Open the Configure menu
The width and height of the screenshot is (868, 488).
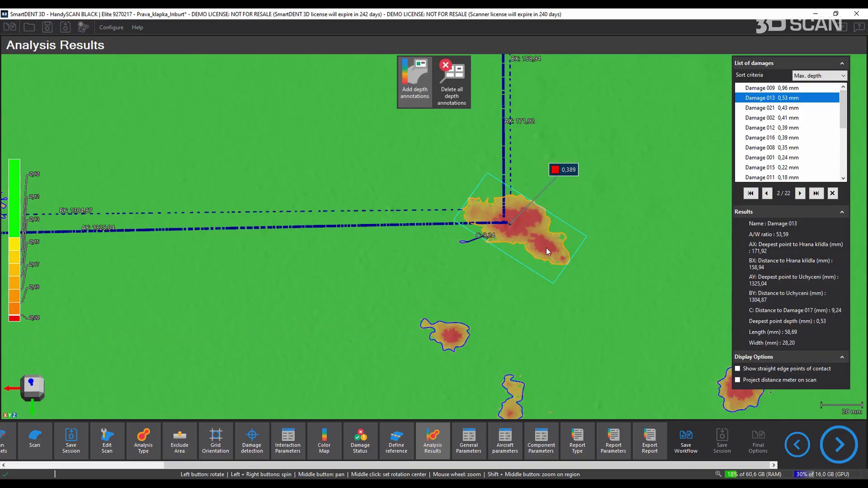[x=111, y=28]
